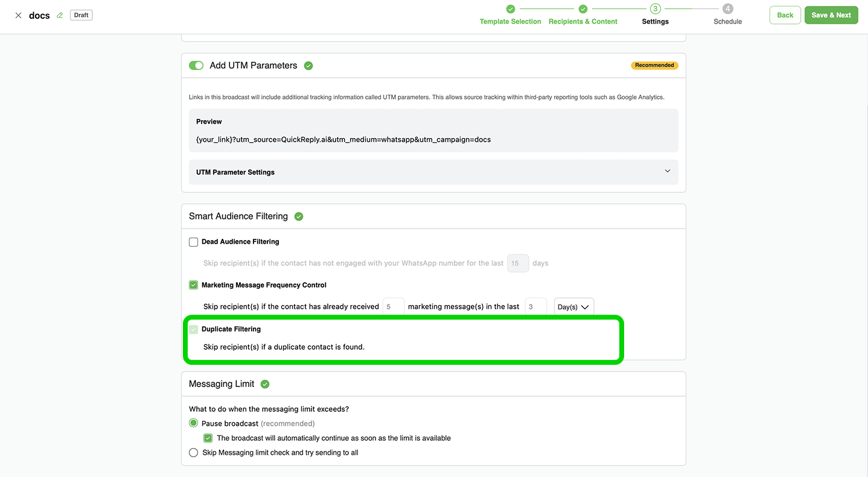Click the step 4 Schedule circle
This screenshot has height=477, width=868.
point(728,9)
